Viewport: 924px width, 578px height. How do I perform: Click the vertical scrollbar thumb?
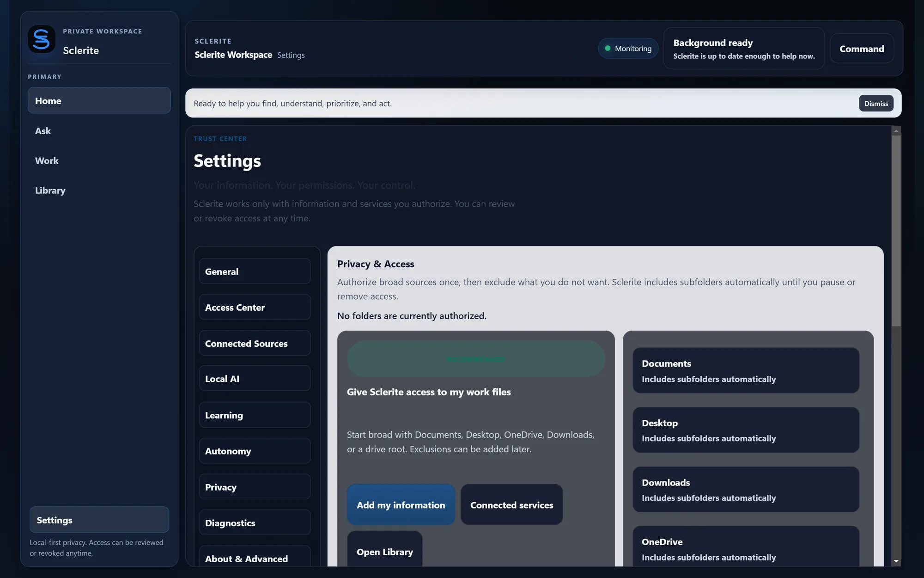[x=896, y=231]
